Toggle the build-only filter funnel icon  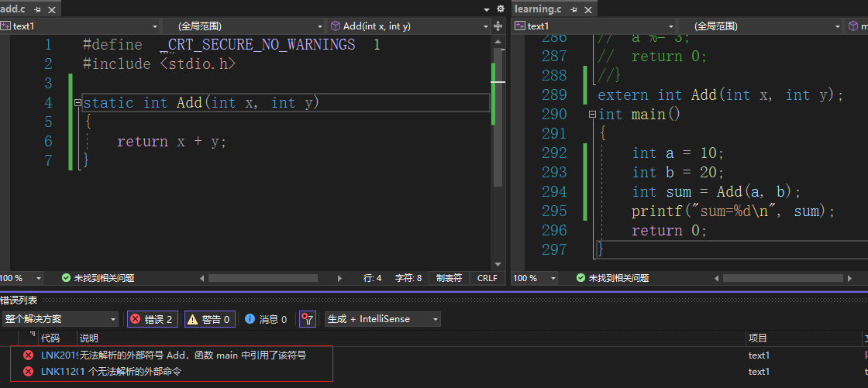click(x=308, y=319)
